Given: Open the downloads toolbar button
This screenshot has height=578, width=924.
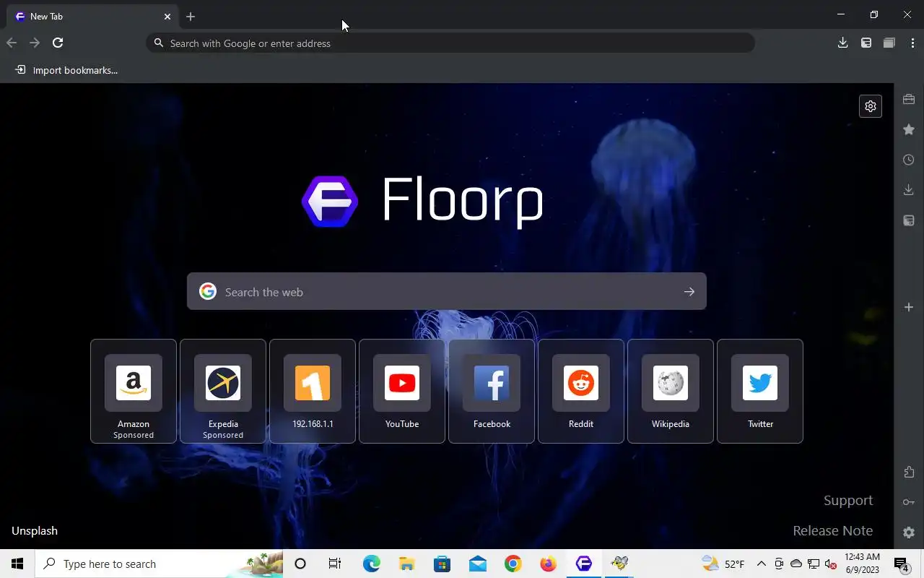Looking at the screenshot, I should coord(842,43).
